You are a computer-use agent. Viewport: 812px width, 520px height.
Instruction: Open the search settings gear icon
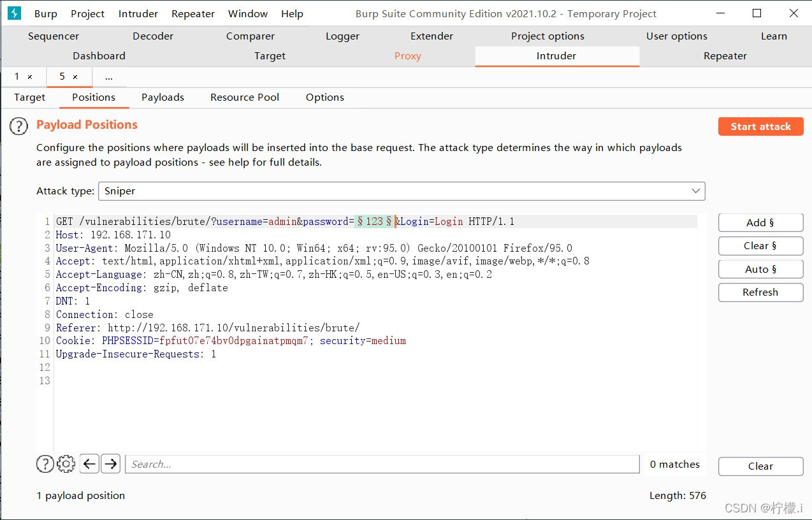point(66,464)
